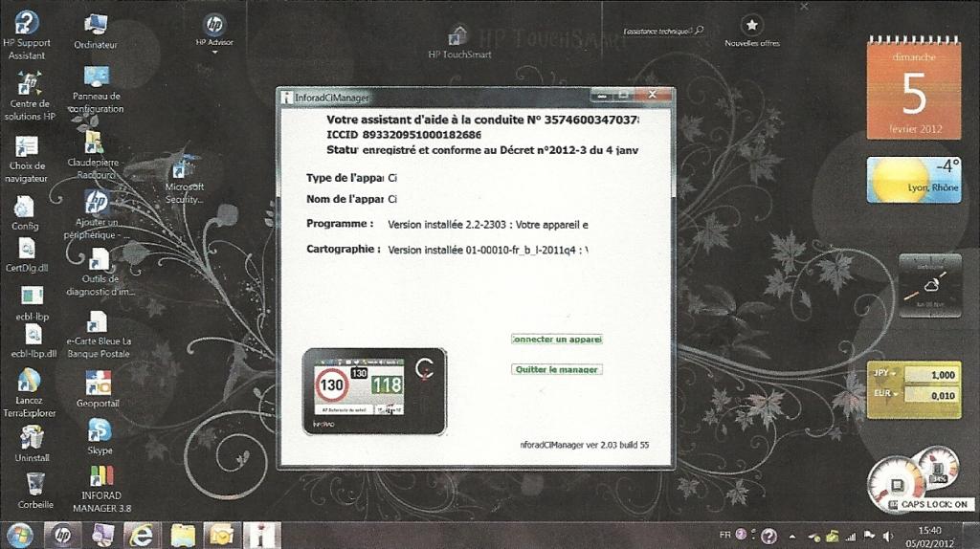The width and height of the screenshot is (980, 549).
Task: Open the Windows Start menu
Action: tap(19, 536)
